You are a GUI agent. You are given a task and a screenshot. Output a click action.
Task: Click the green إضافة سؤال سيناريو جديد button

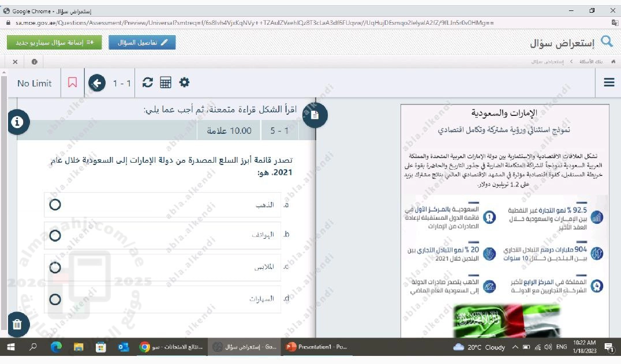(54, 42)
